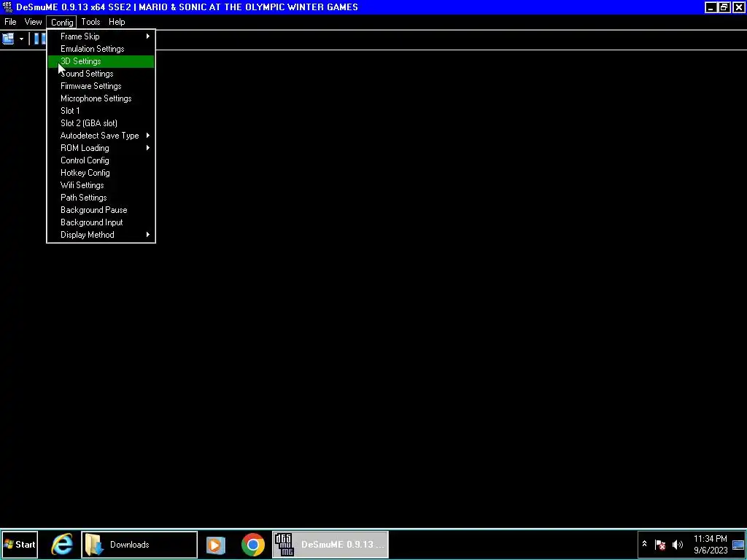
Task: Minimize the DeSmuME window
Action: 711,7
